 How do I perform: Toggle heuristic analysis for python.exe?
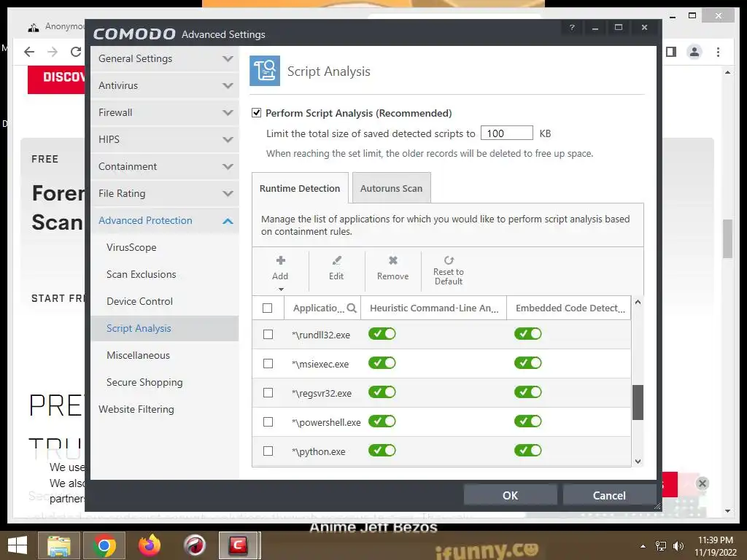[382, 451]
